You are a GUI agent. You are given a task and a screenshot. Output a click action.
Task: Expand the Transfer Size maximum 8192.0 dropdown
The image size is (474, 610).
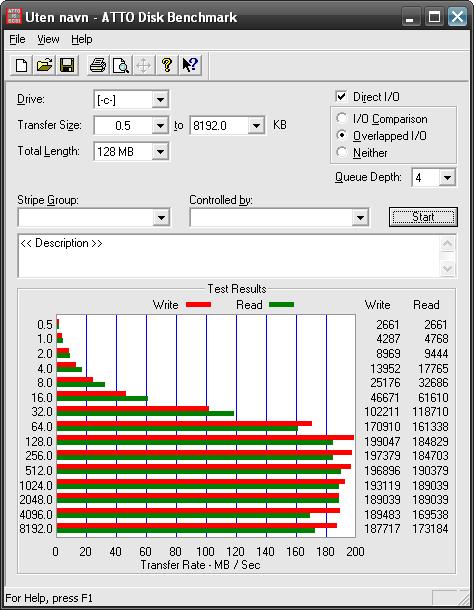click(256, 126)
